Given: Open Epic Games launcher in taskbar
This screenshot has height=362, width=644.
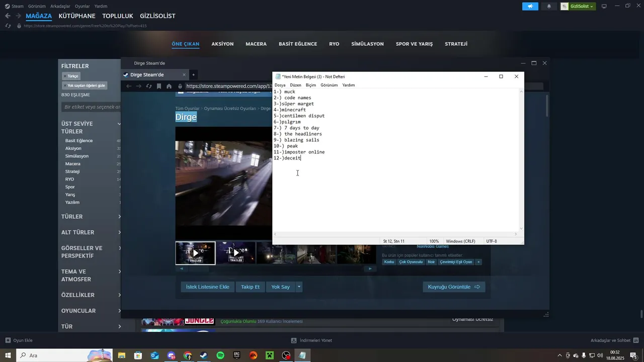Looking at the screenshot, I should point(237,355).
